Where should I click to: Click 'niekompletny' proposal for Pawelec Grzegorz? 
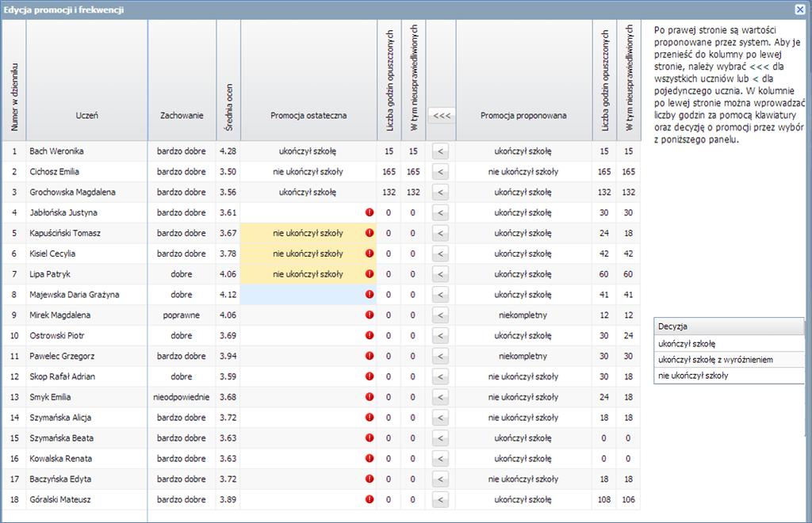click(x=523, y=356)
